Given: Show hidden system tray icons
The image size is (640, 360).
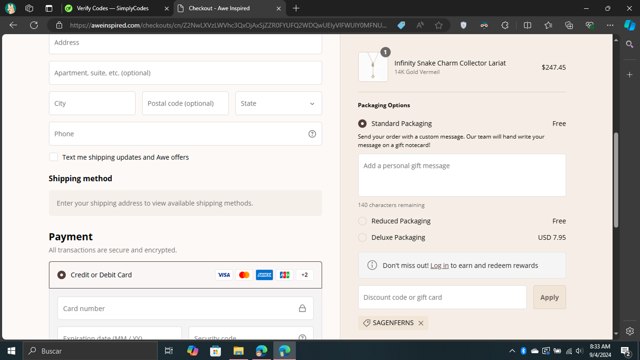Looking at the screenshot, I should pyautogui.click(x=512, y=351).
